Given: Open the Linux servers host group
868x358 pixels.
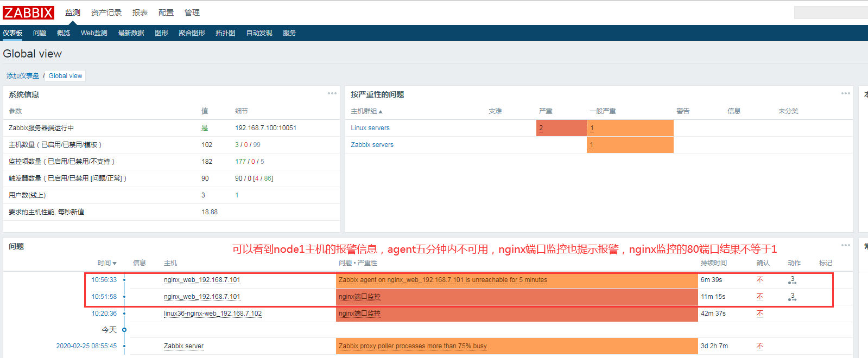Looking at the screenshot, I should click(x=370, y=128).
